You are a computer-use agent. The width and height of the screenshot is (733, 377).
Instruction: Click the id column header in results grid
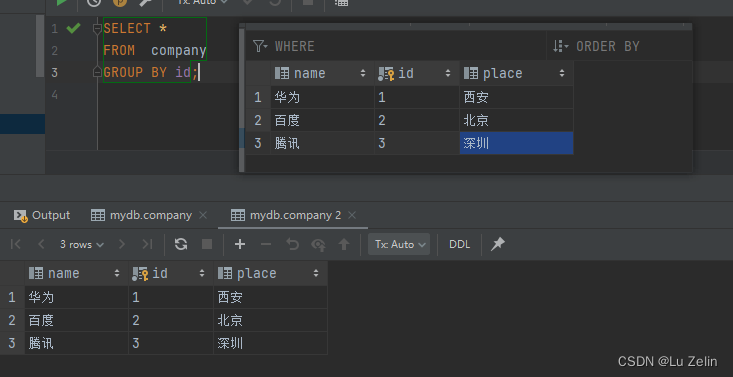[x=171, y=273]
